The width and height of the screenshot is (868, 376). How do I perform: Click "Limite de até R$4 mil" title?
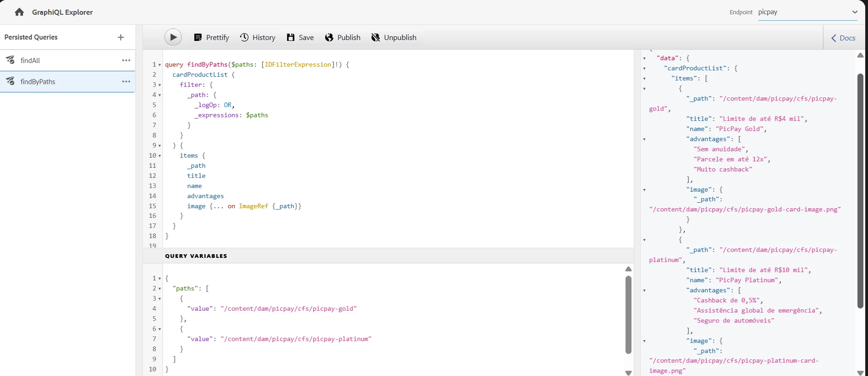(x=761, y=119)
